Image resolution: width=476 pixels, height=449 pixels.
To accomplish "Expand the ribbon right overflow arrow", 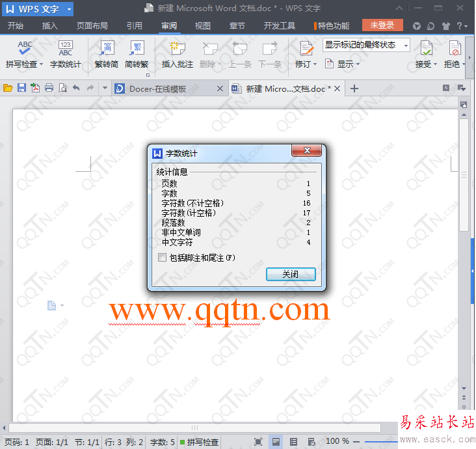I will pyautogui.click(x=469, y=57).
